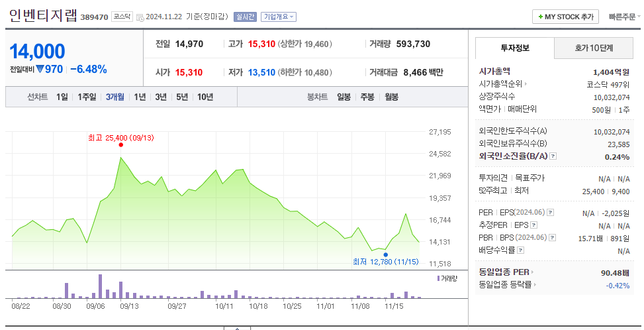Click the stock name 인벤티지랩
This screenshot has width=644, height=330.
pos(43,16)
